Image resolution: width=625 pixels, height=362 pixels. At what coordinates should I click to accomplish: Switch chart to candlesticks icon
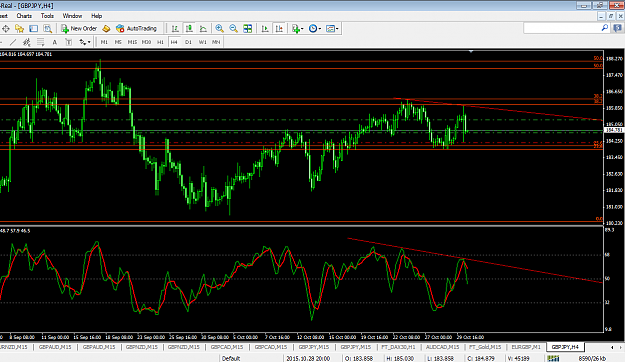(x=189, y=28)
